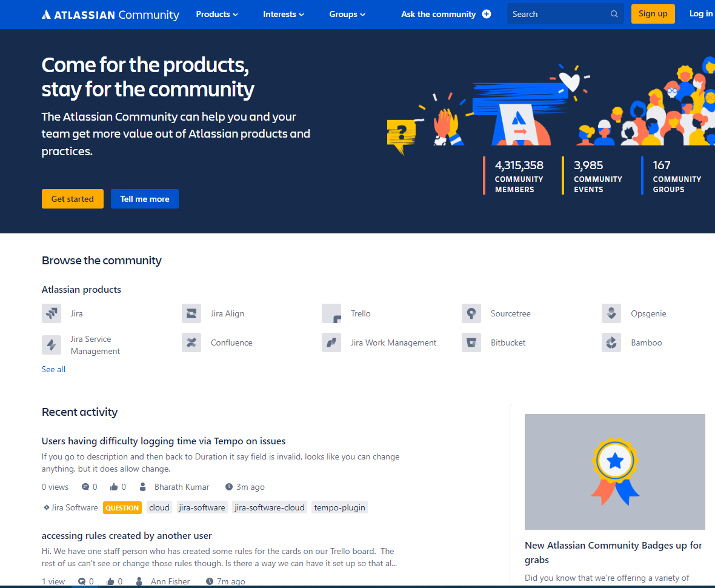The image size is (715, 588).
Task: Open the Jira Align text link
Action: pyautogui.click(x=228, y=313)
